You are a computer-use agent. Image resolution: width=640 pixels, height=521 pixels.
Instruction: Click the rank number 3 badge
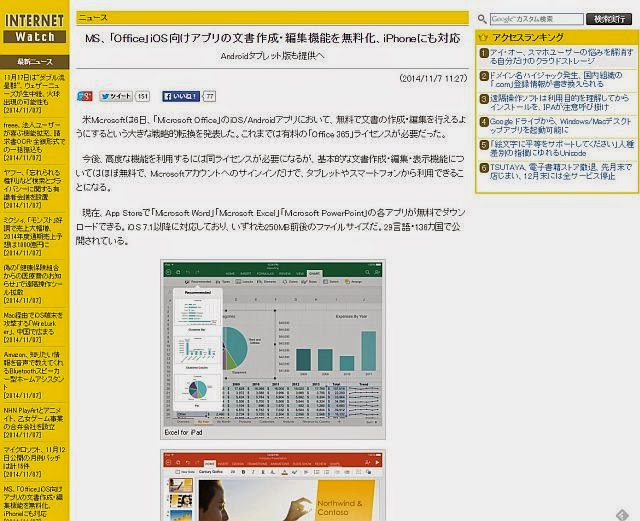click(484, 99)
